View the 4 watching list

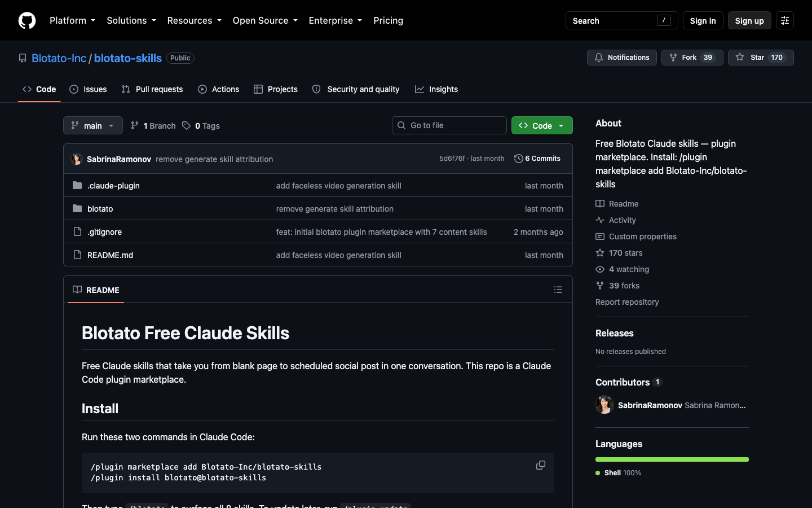[623, 269]
